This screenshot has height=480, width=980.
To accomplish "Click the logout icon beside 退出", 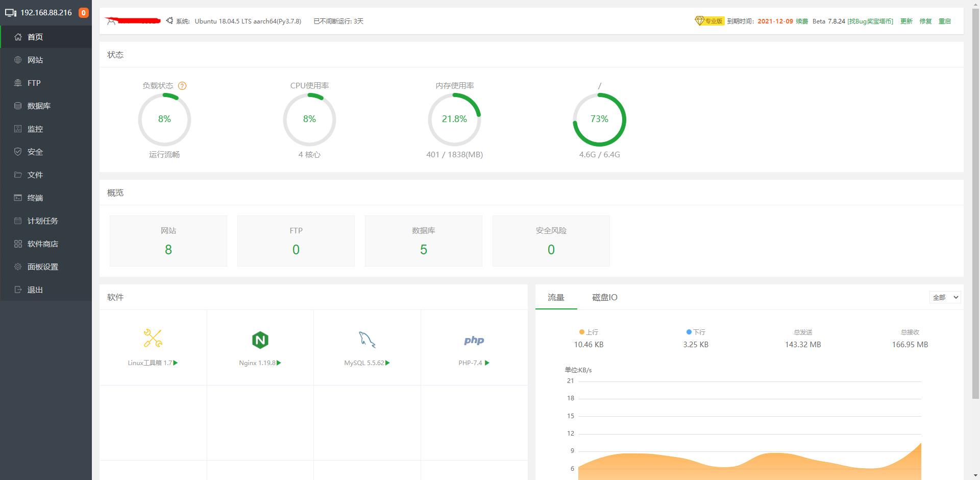I will tap(18, 290).
